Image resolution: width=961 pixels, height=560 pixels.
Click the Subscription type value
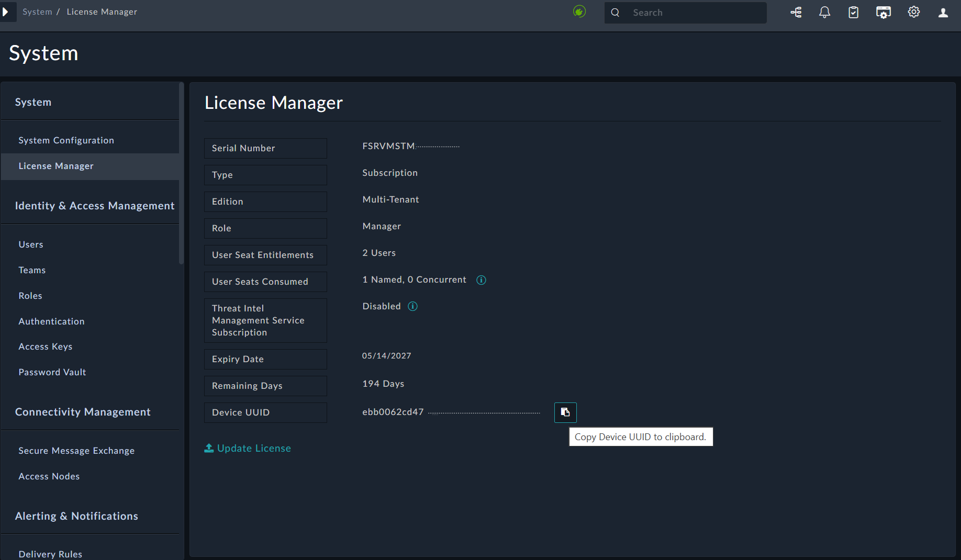[390, 173]
